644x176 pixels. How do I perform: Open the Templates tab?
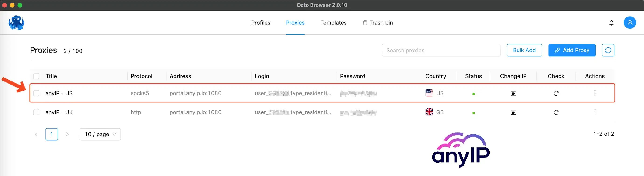[333, 23]
